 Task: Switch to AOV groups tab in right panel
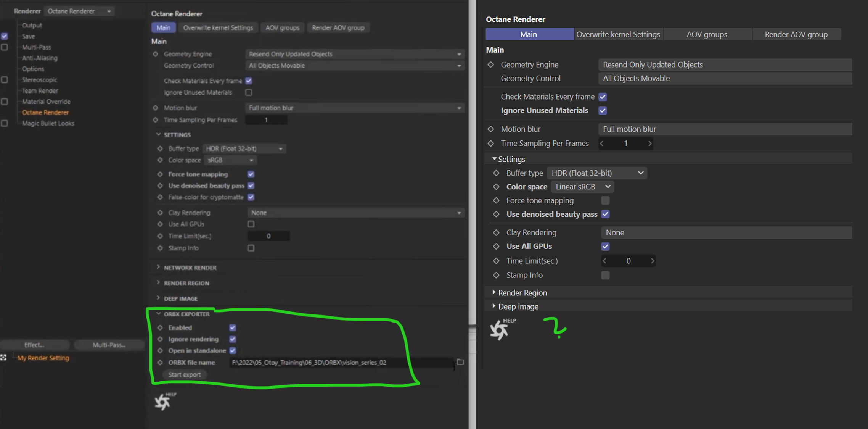(707, 34)
